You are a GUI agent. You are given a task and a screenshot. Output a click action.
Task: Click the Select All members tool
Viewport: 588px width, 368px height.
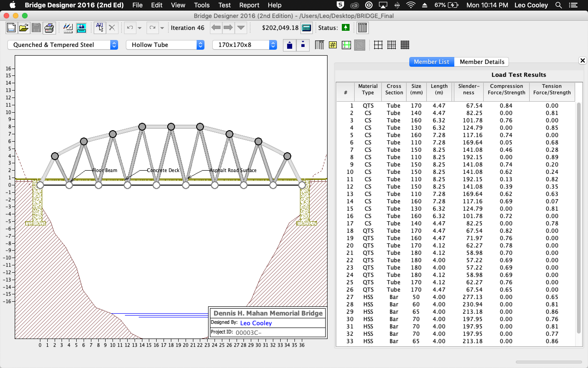[100, 28]
